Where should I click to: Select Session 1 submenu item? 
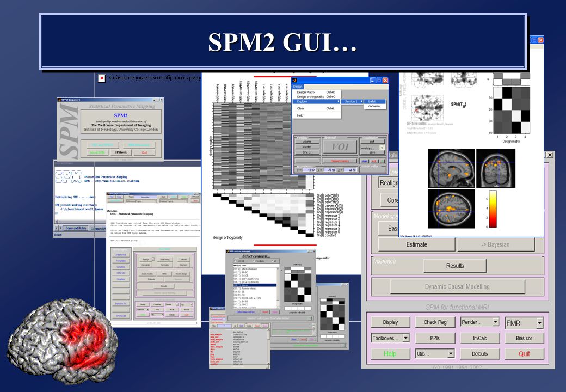coord(351,101)
